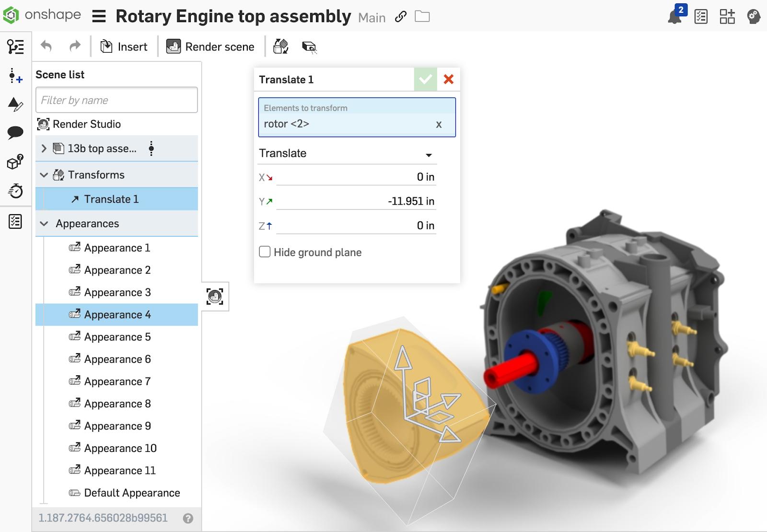Viewport: 767px width, 532px height.
Task: Confirm Translate 1 with green checkmark
Action: coord(425,80)
